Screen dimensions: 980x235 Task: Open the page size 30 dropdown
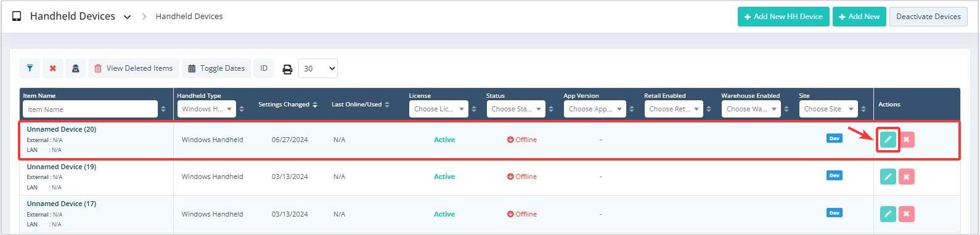point(318,68)
